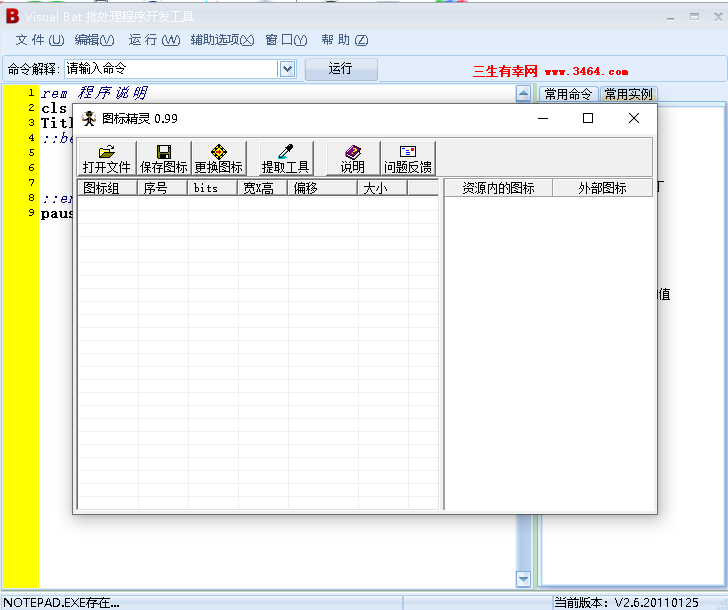Image resolution: width=728 pixels, height=610 pixels.
Task: Expand the 命令解释 command dropdown arrow
Action: (x=287, y=69)
